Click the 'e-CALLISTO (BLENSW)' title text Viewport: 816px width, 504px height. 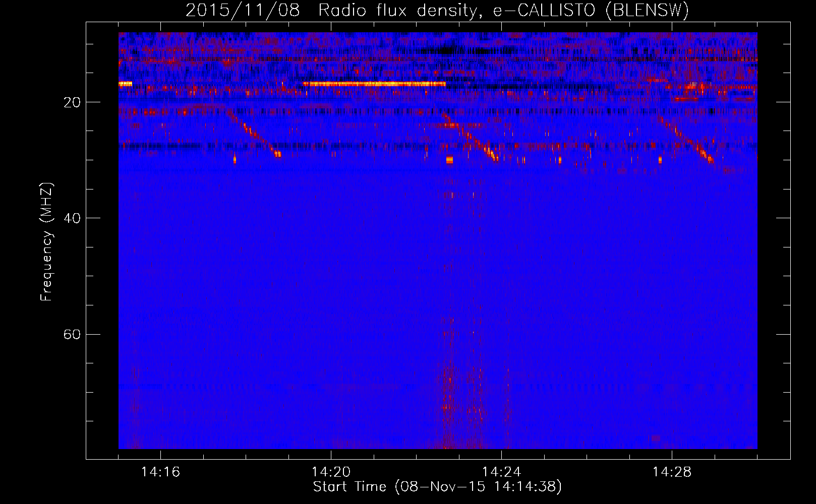coord(591,11)
